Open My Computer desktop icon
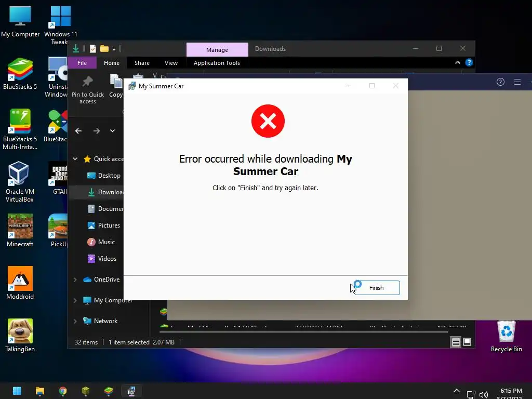 point(20,22)
